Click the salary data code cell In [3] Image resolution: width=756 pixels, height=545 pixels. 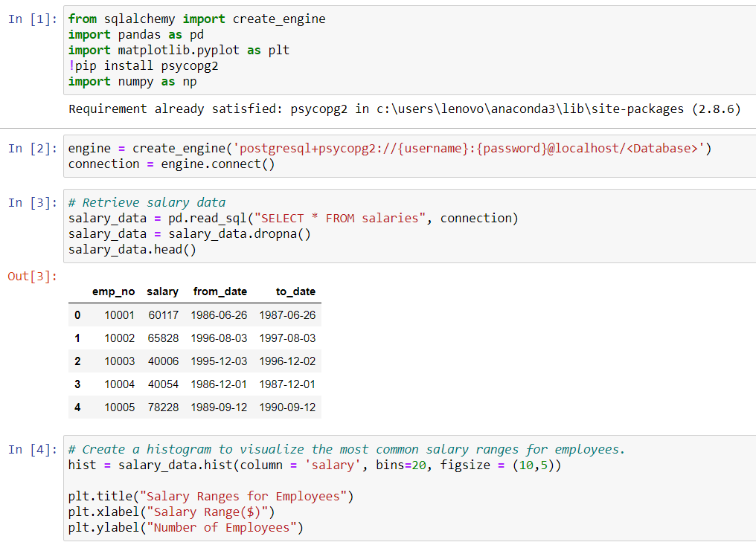pyautogui.click(x=410, y=226)
